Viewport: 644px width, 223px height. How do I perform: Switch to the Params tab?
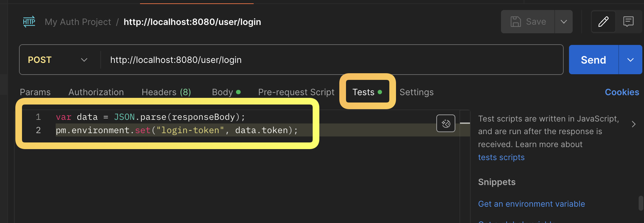click(35, 92)
